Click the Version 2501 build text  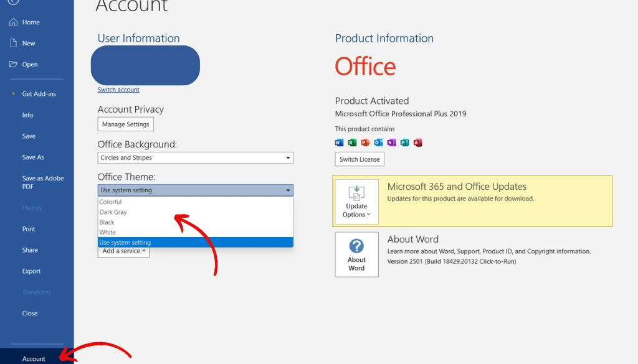coord(452,261)
